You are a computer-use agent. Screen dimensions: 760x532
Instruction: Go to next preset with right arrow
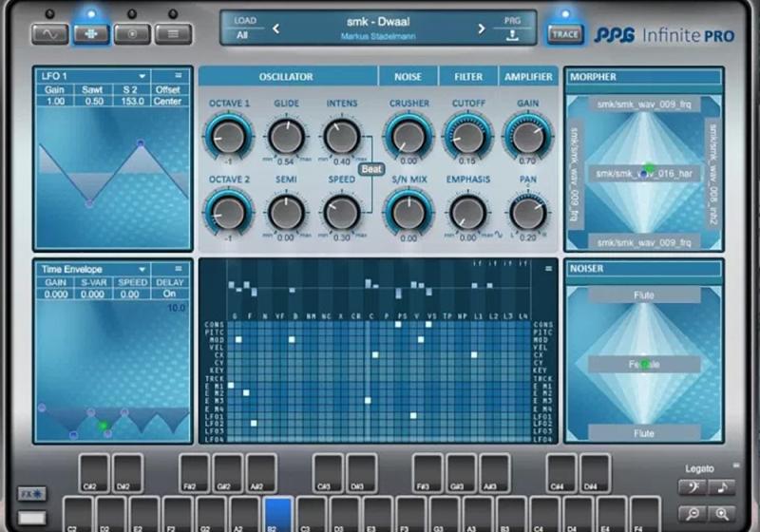[481, 28]
